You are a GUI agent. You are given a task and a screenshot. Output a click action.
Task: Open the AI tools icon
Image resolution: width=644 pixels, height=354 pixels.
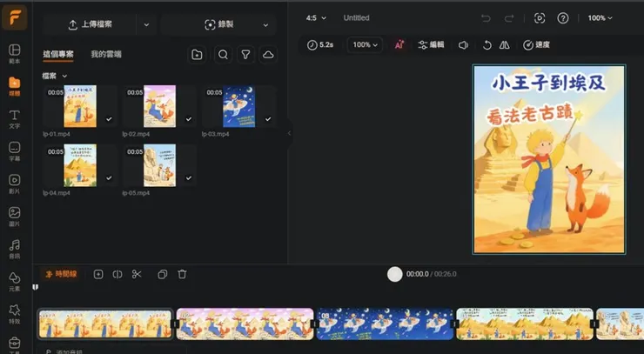399,44
